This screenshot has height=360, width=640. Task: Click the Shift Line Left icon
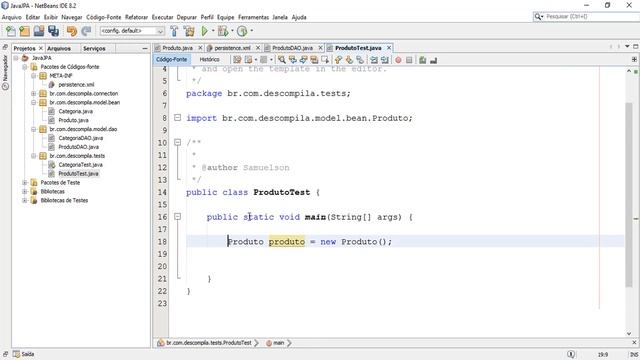(374, 60)
